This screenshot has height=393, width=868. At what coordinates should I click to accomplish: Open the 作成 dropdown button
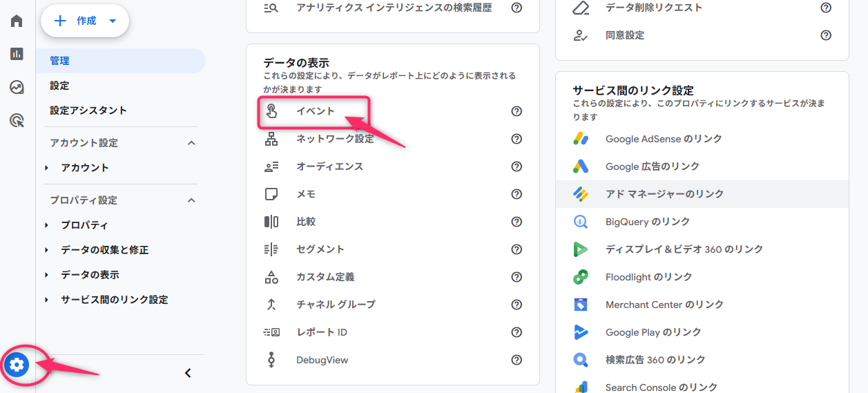click(x=85, y=21)
